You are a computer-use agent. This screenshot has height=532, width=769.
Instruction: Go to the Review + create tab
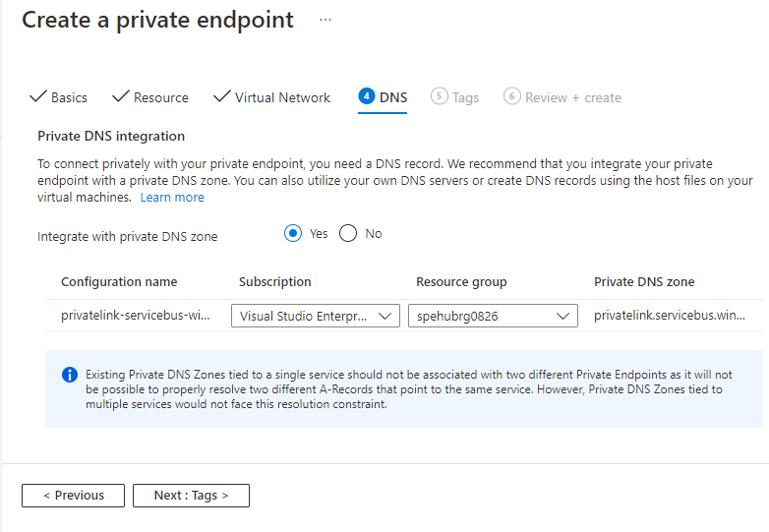coord(572,97)
